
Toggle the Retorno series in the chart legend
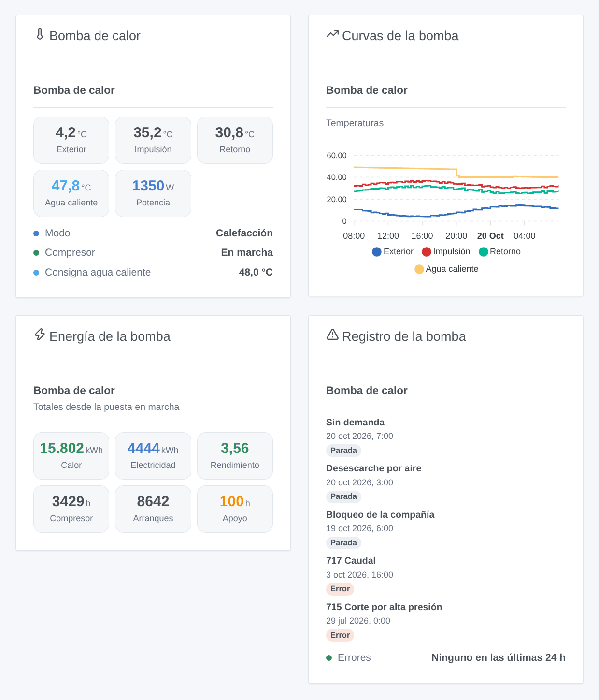[500, 252]
